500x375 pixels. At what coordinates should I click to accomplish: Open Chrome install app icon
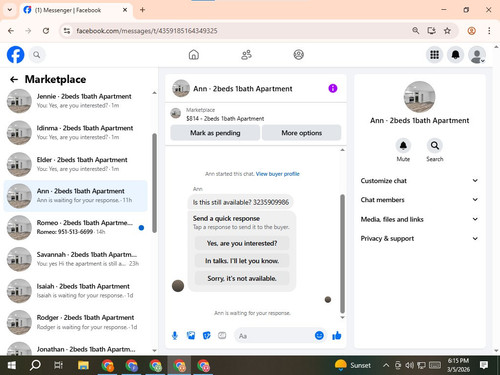432,31
